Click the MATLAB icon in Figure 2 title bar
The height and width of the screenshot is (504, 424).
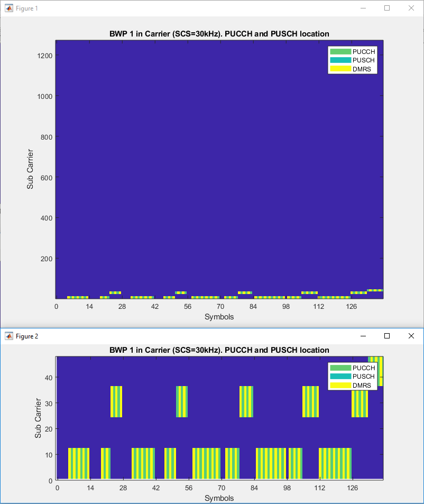pos(8,336)
